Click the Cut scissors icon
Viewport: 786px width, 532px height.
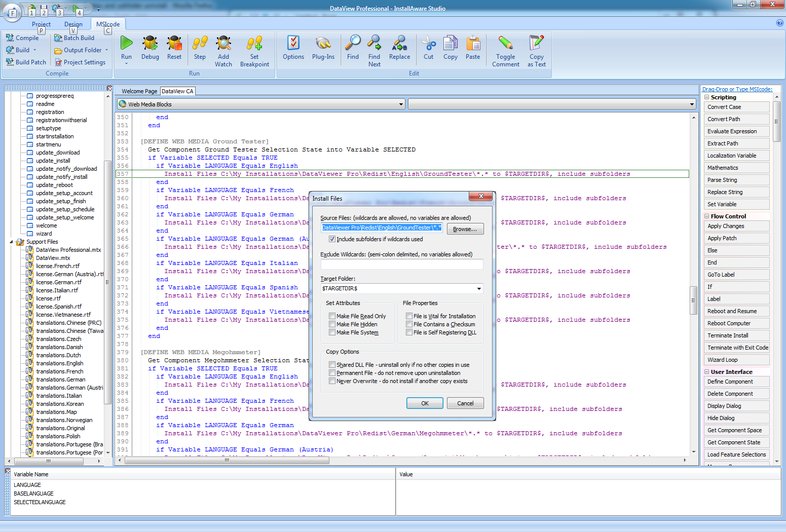[x=429, y=43]
